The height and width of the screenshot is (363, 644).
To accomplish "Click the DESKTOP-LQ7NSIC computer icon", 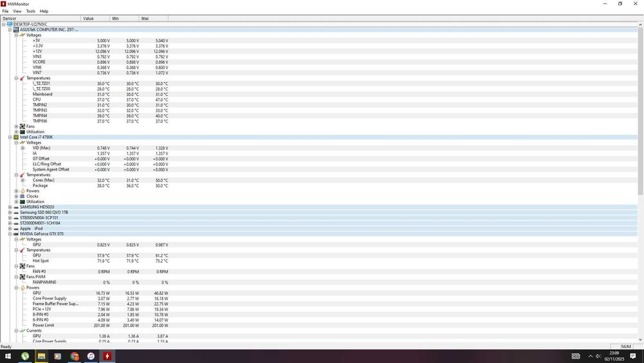I will pos(10,25).
